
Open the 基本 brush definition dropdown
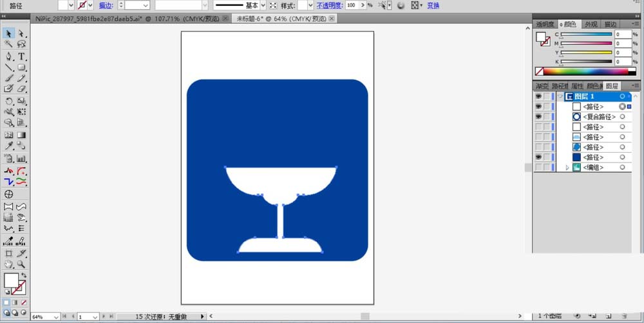pyautogui.click(x=263, y=5)
